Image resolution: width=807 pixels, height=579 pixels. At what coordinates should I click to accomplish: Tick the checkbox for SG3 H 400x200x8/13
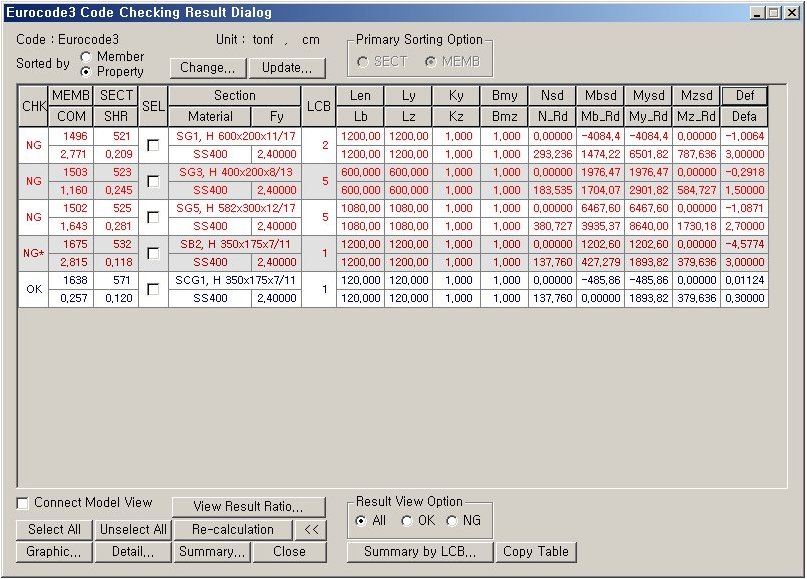coord(153,181)
